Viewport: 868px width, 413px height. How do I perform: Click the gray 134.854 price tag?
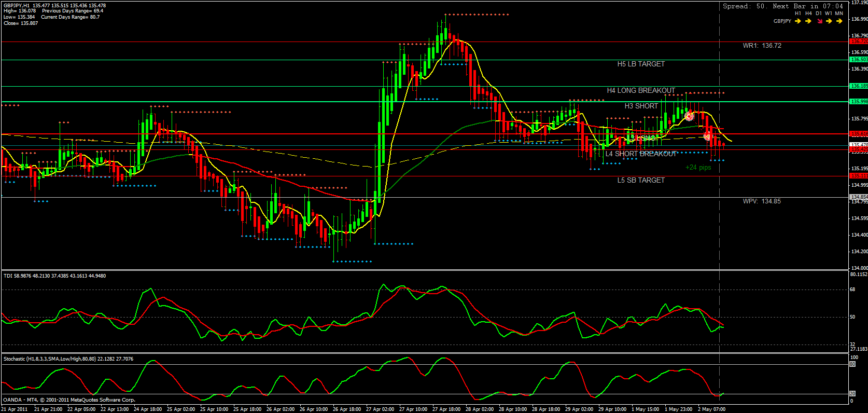click(859, 197)
